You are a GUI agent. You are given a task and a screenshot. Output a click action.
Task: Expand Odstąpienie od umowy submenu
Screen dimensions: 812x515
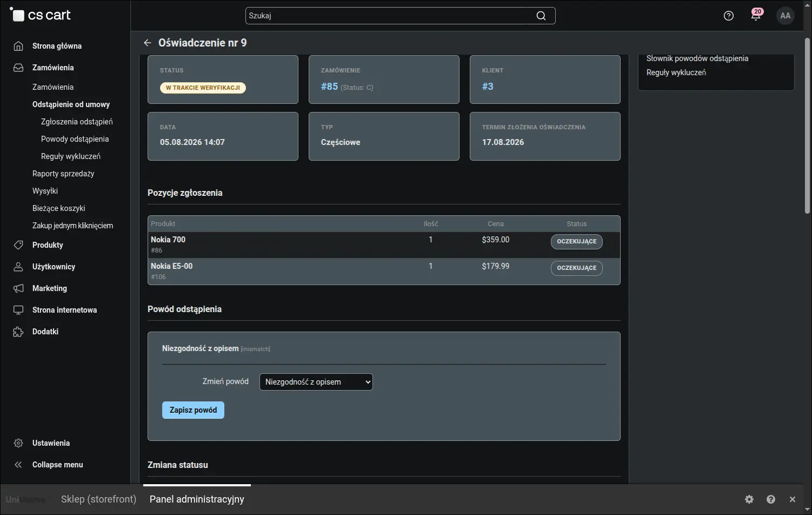click(71, 104)
